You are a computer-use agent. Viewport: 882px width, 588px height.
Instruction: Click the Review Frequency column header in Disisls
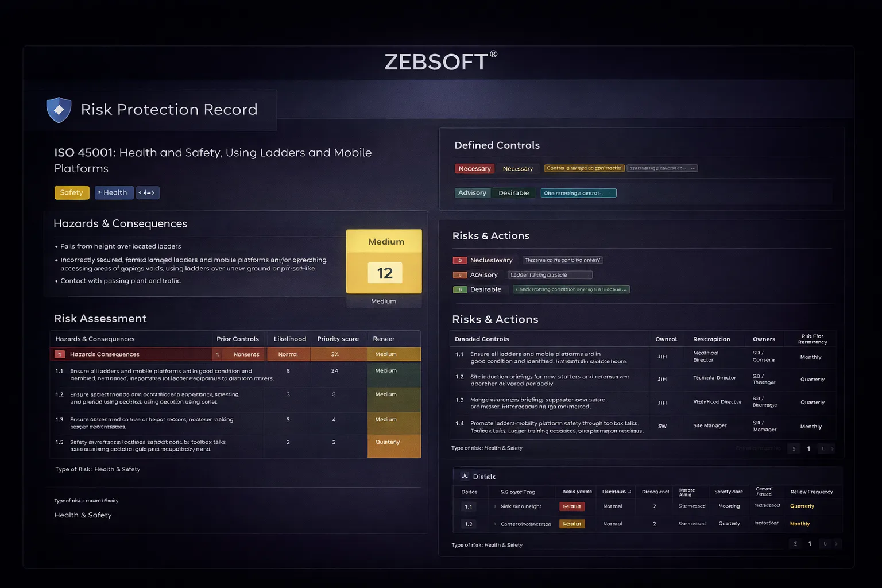811,492
